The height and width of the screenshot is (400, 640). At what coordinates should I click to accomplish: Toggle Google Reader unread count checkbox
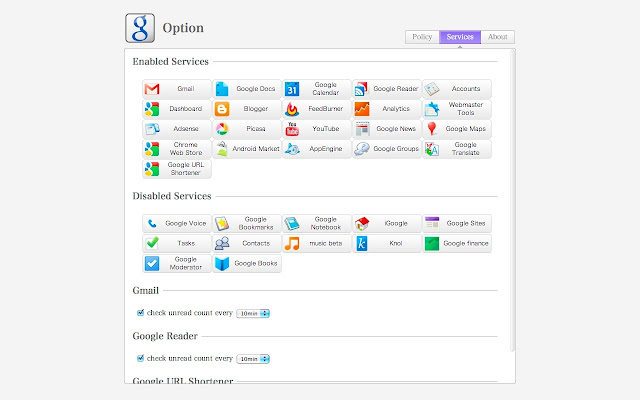(140, 358)
